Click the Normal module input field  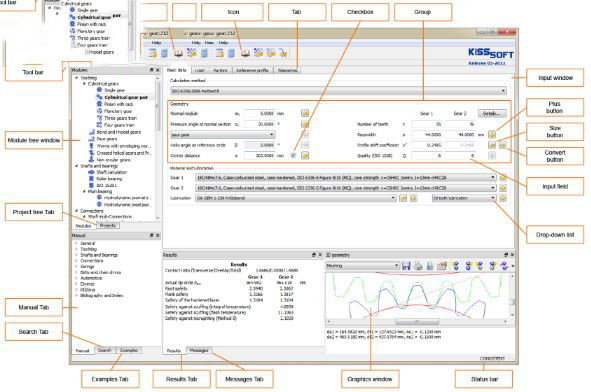click(x=259, y=113)
